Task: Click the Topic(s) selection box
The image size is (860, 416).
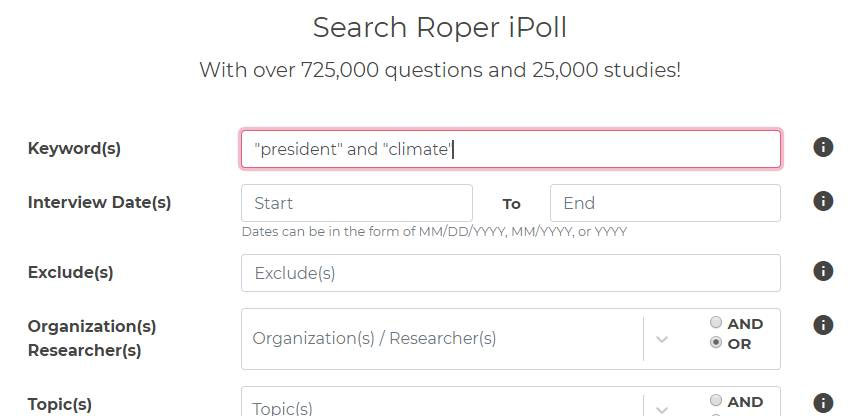Action: pyautogui.click(x=442, y=402)
